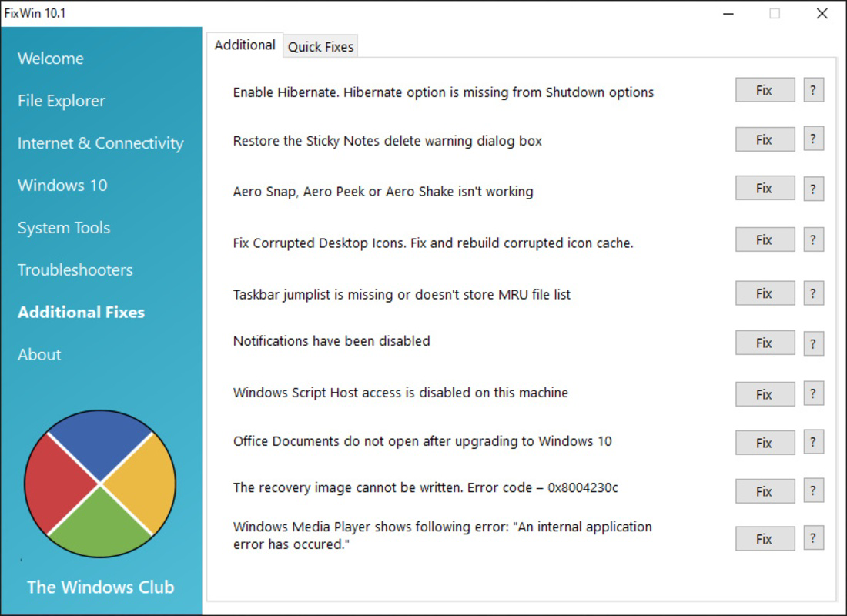Open help for Taskbar jumplist fix
Viewport: 847px width, 616px height.
[x=814, y=293]
